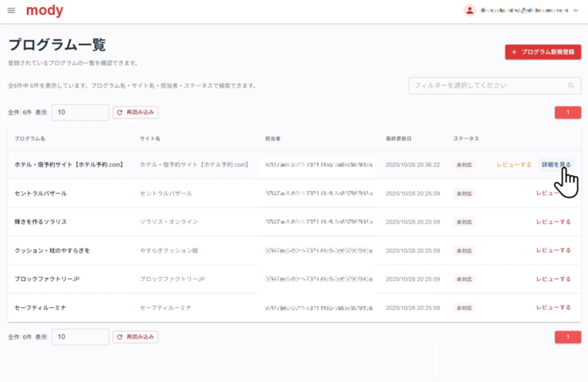
Task: Click レビューする for クッション・枕のやすらぎを row
Action: point(553,250)
